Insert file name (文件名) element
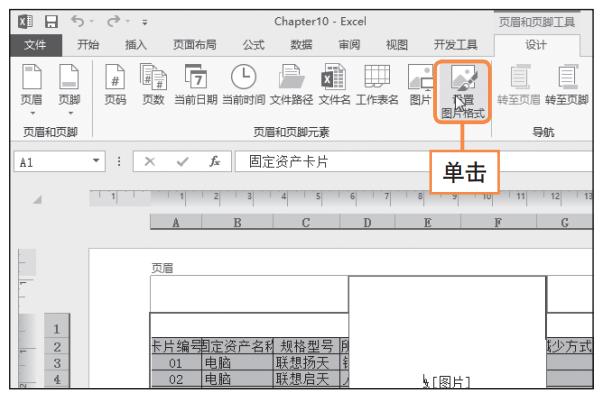This screenshot has height=399, width=605. pos(334,85)
